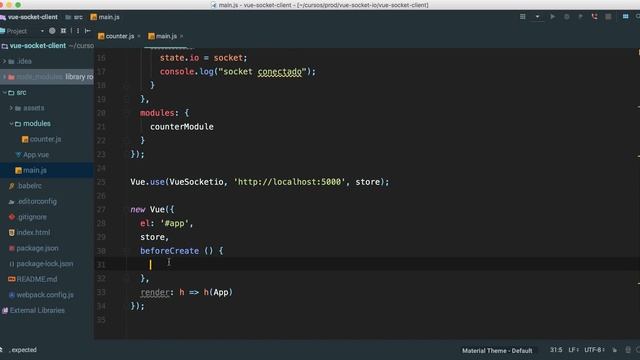Click the el: '#app' line
This screenshot has height=360, width=640.
coord(167,223)
